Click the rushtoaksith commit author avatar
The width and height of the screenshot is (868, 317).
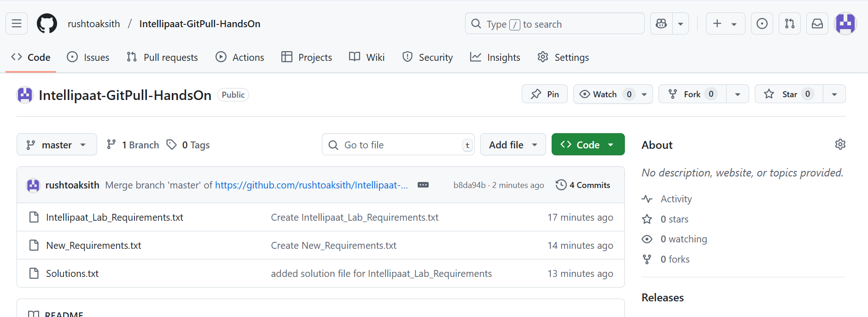tap(33, 185)
